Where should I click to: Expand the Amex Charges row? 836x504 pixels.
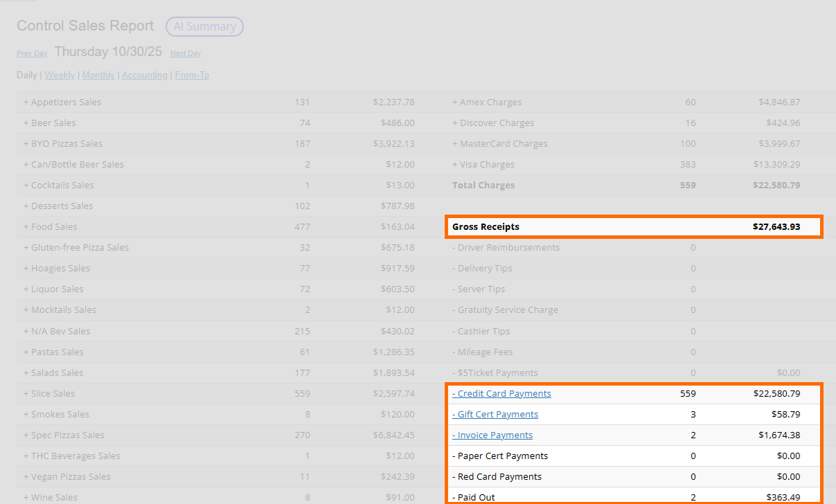pos(487,102)
